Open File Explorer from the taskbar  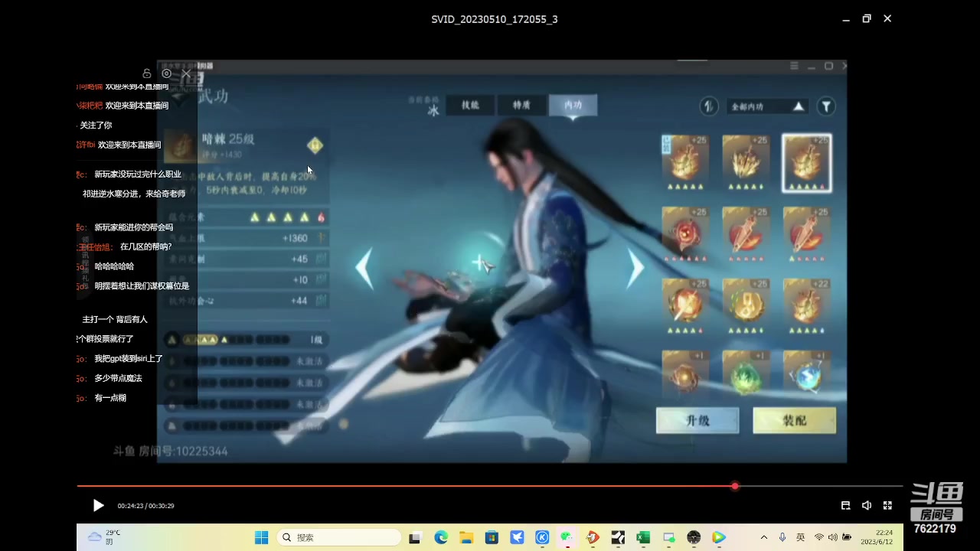(x=466, y=537)
